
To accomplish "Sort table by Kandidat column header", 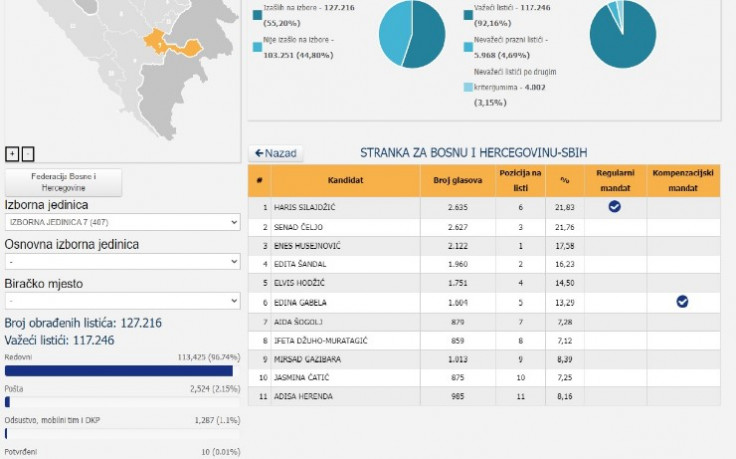I will pyautogui.click(x=344, y=180).
